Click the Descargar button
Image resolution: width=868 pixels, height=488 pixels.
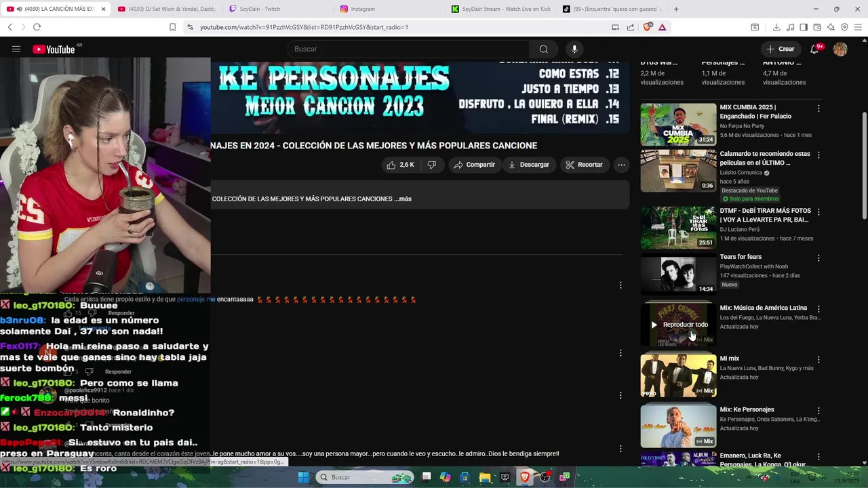[x=529, y=165]
